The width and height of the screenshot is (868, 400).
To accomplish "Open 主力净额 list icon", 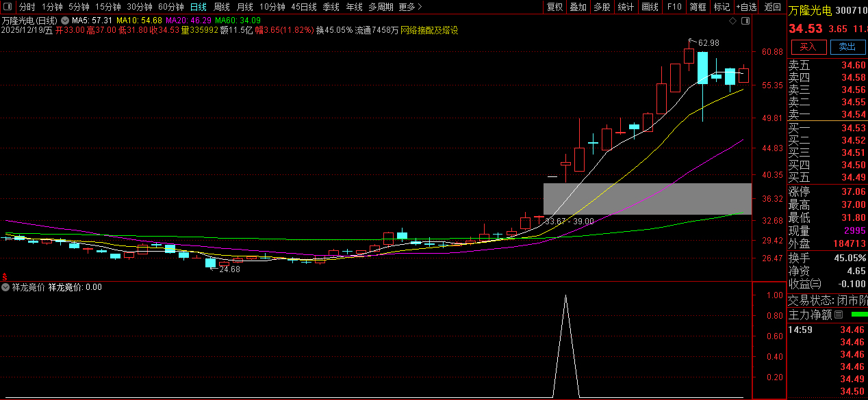I will tap(839, 315).
